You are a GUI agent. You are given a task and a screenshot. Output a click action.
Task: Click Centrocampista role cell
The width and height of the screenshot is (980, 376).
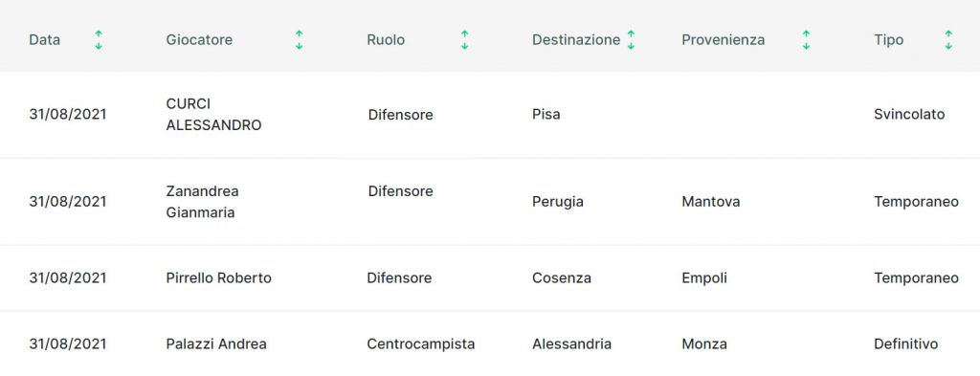click(421, 344)
